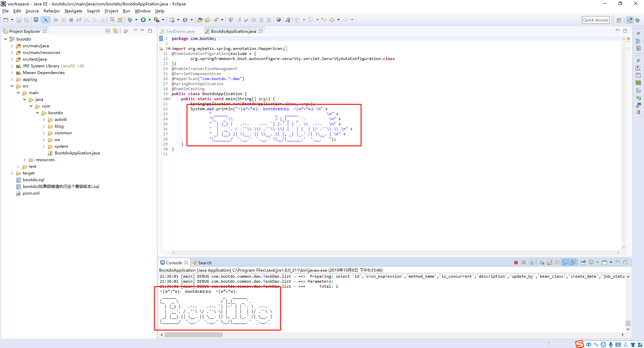Click Open Console new console icon
Image resolution: width=644 pixels, height=348 pixels.
(604, 262)
